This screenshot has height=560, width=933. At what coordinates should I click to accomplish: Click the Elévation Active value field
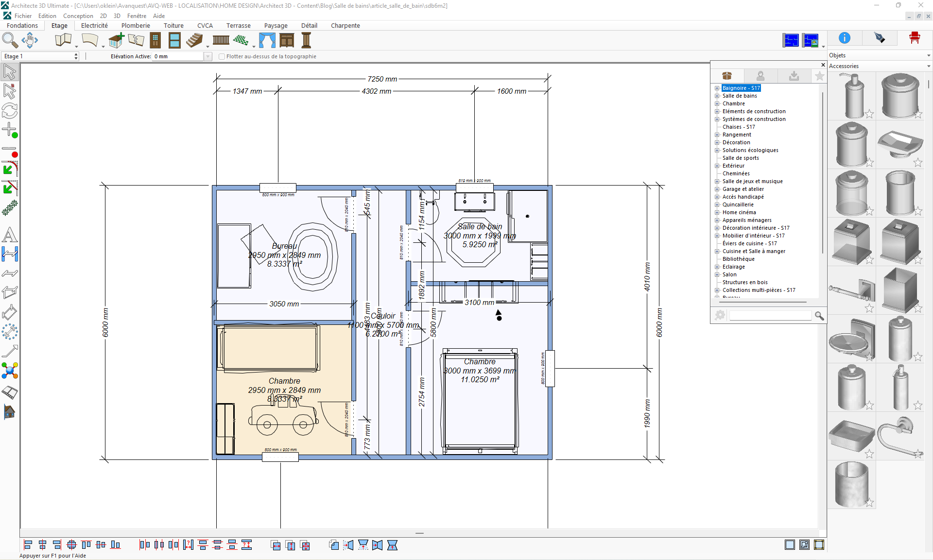point(178,56)
